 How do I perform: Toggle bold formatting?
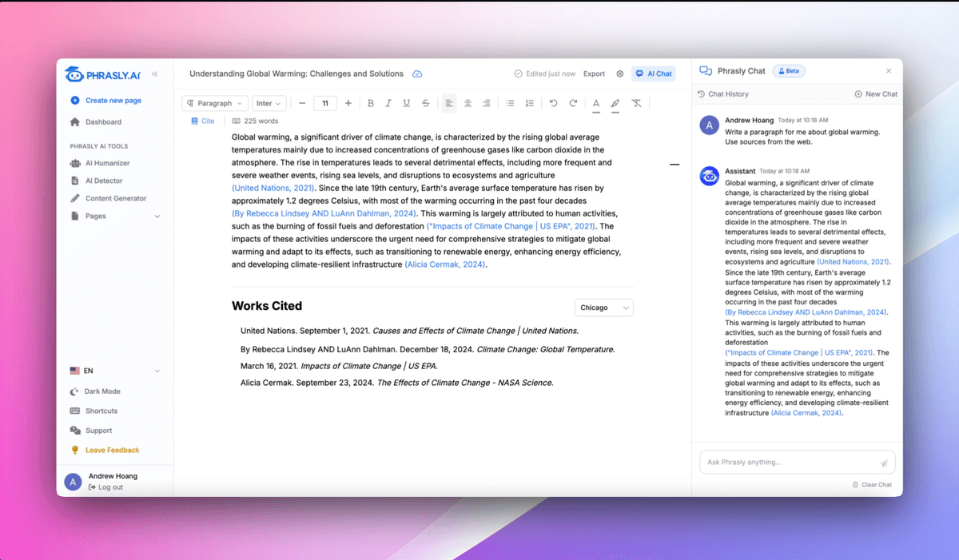pos(371,103)
